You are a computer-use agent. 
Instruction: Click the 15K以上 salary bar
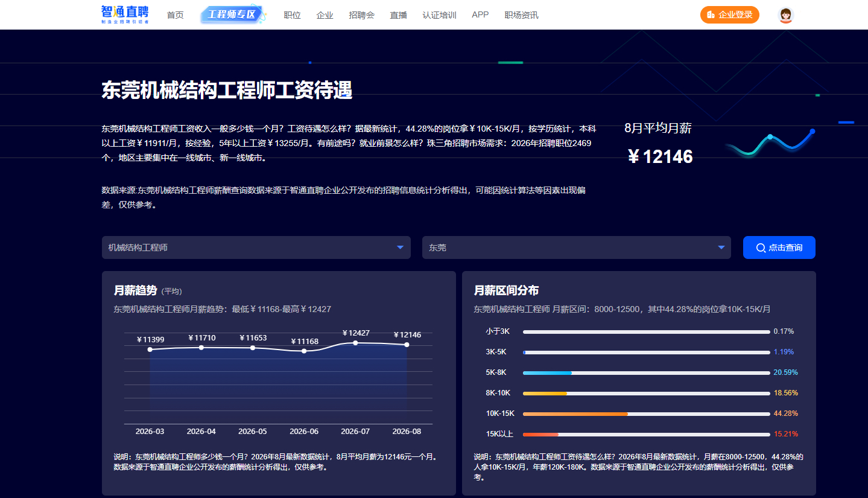click(647, 434)
